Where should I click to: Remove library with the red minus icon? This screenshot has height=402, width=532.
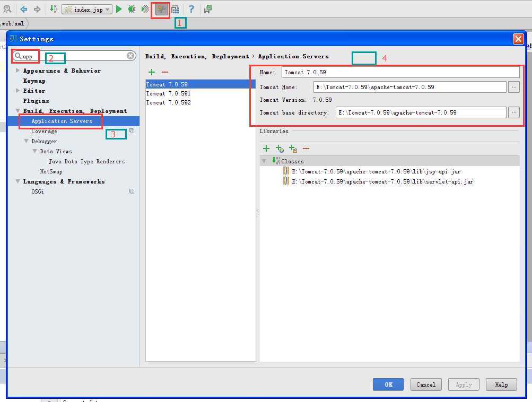coord(306,148)
